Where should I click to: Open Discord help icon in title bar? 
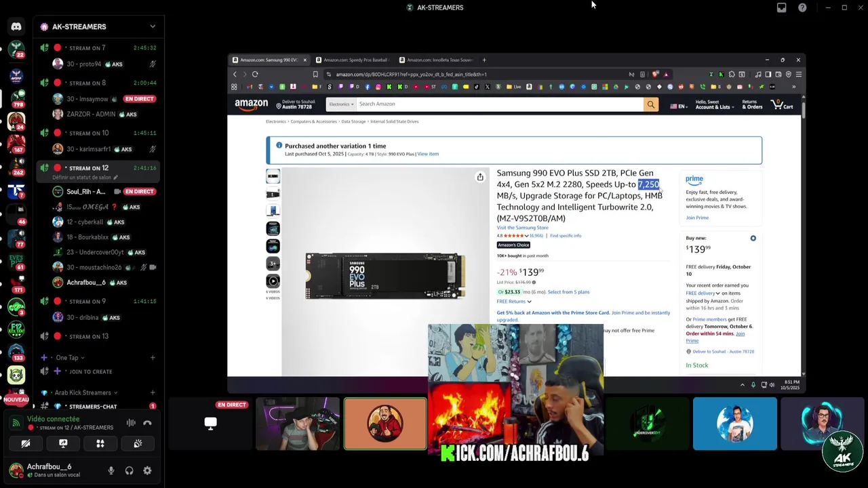pos(802,7)
